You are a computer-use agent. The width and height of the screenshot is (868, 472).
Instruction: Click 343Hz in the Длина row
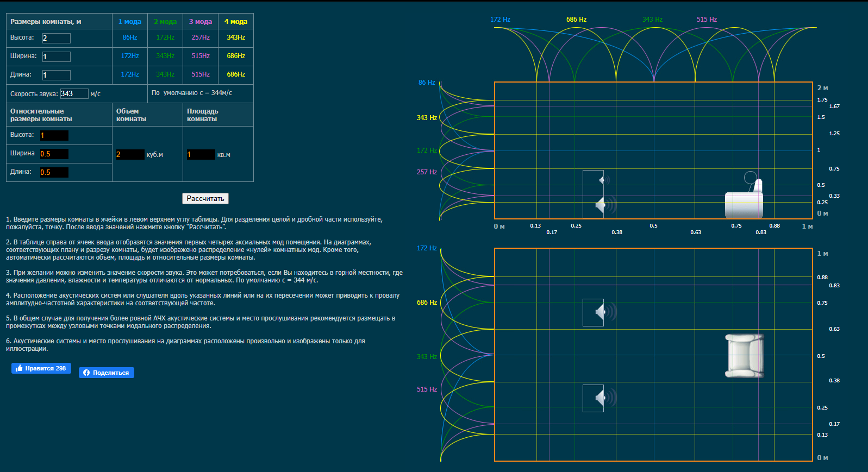[165, 74]
